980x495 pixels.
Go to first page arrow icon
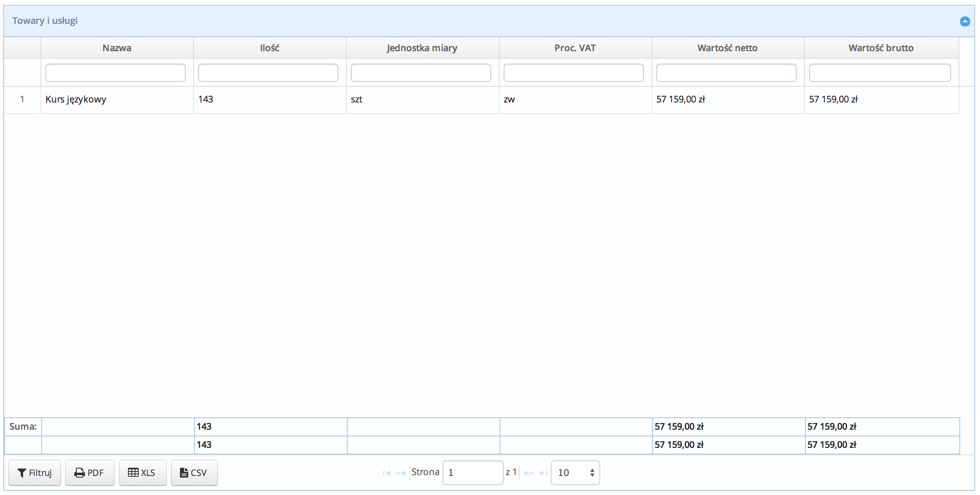click(386, 473)
